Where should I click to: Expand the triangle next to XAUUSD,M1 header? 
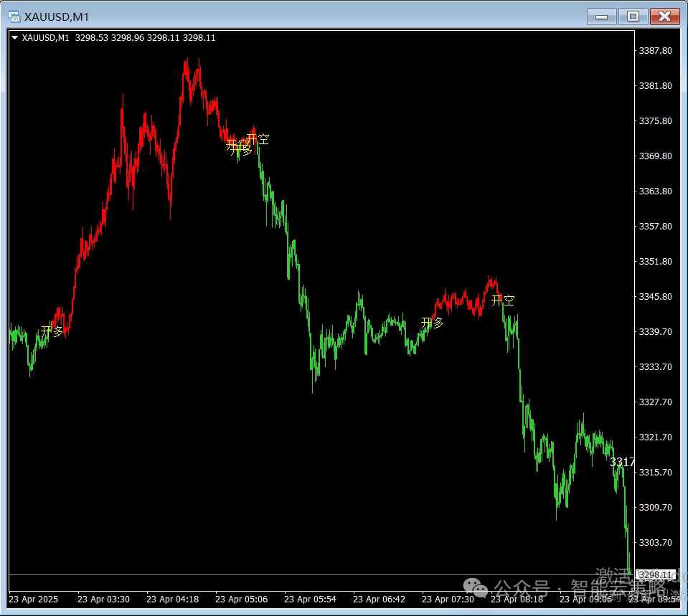(x=14, y=38)
